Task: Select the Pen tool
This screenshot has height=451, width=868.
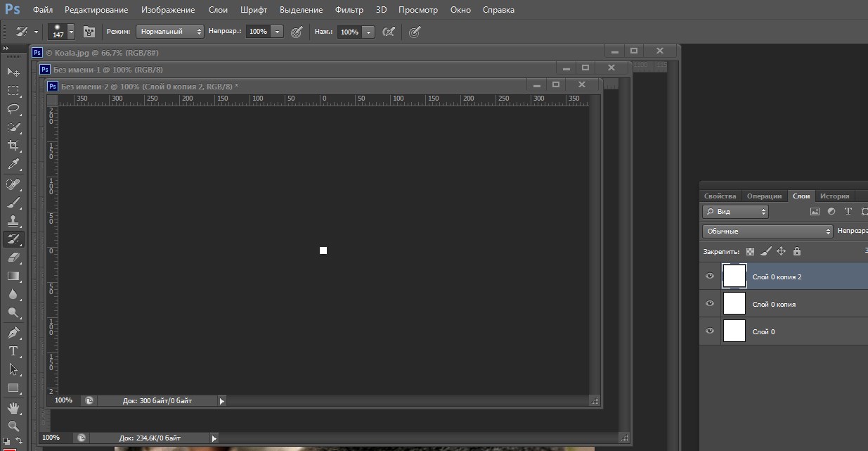Action: click(x=13, y=332)
